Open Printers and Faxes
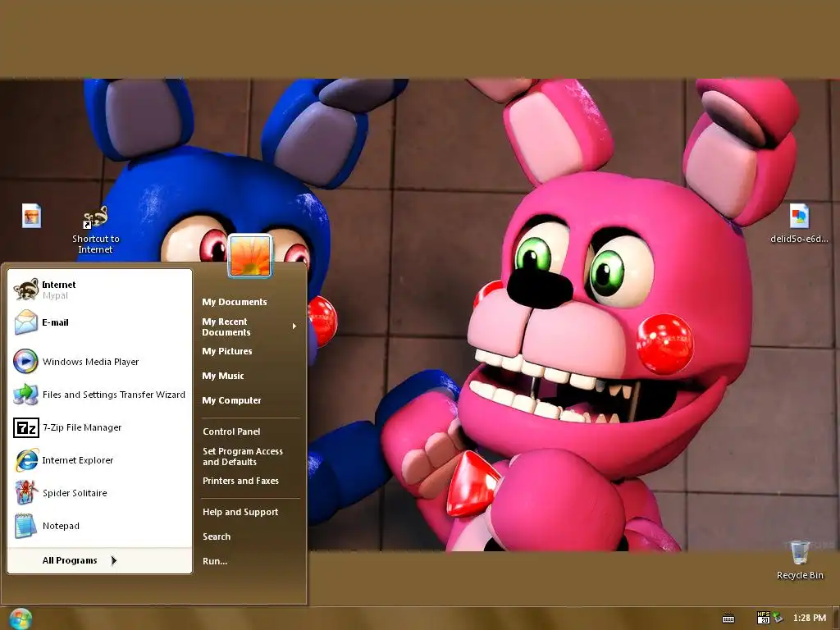The width and height of the screenshot is (840, 630). pos(240,481)
